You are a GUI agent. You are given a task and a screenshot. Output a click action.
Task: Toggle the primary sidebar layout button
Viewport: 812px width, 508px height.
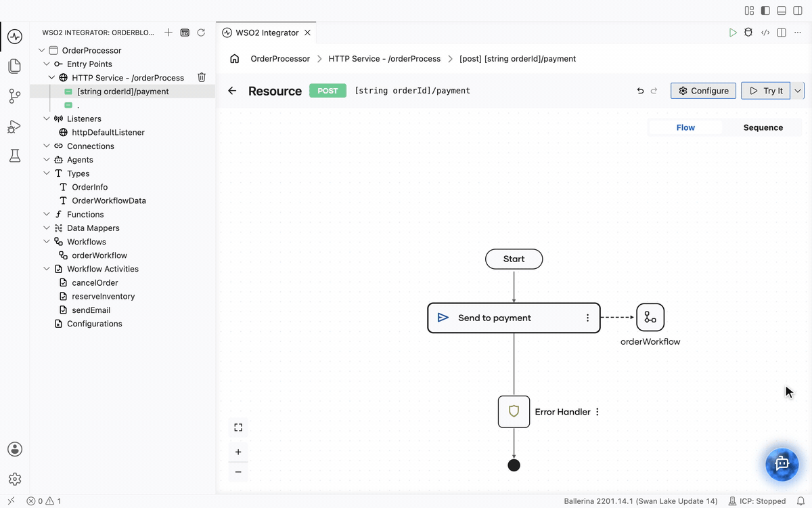765,11
